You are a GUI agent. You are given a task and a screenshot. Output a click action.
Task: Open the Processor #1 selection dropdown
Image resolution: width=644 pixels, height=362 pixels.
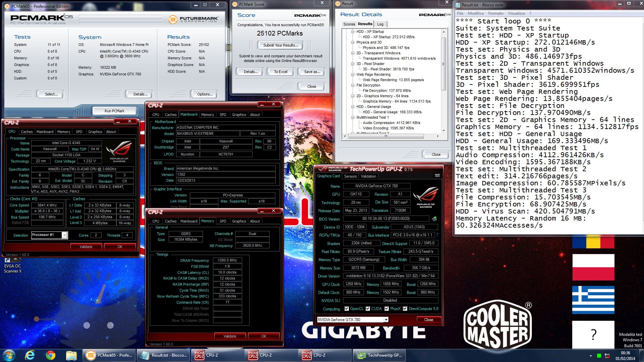64,235
